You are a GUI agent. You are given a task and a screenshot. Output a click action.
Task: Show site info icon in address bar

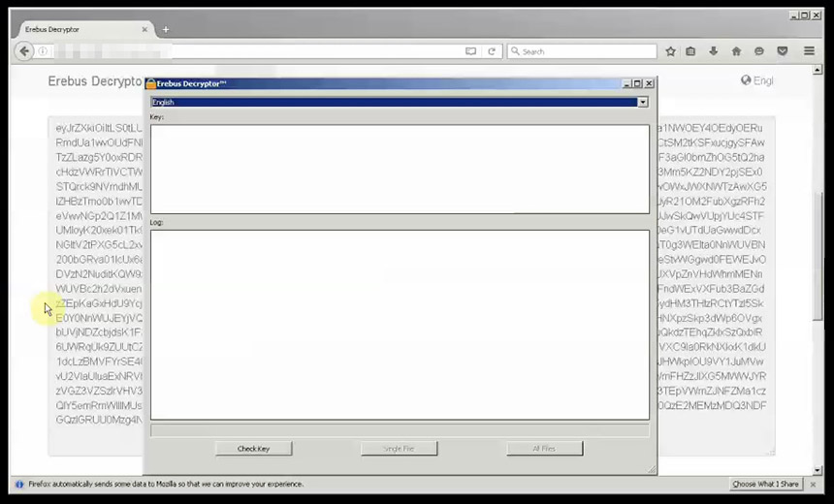(x=43, y=51)
